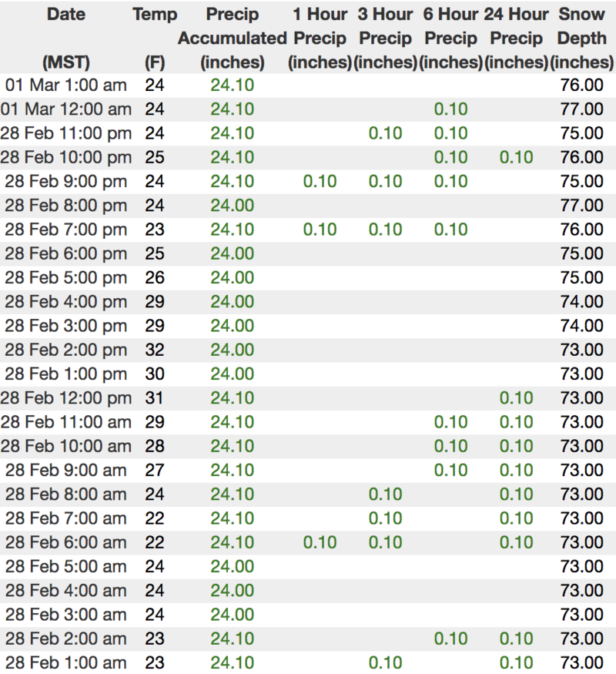Screen dimensions: 616x674
Task: Select accumulated precip at 28 Feb 8:00 pm
Action: [x=232, y=205]
